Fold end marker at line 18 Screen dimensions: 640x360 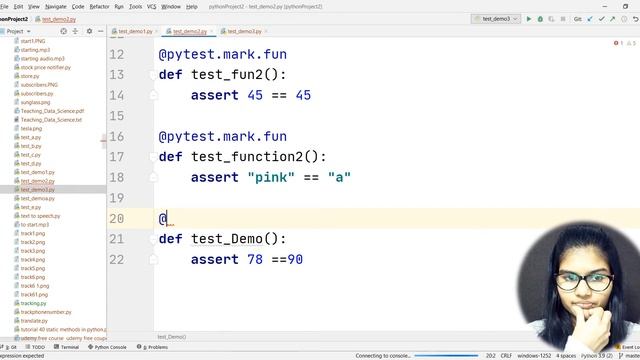pos(153,177)
